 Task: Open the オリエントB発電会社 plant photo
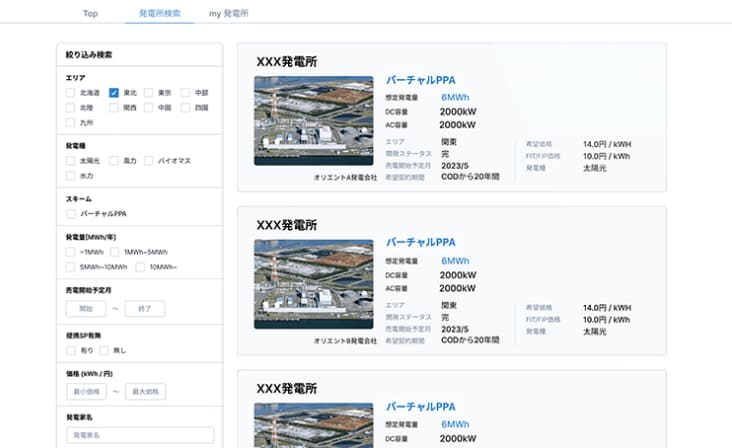[313, 284]
